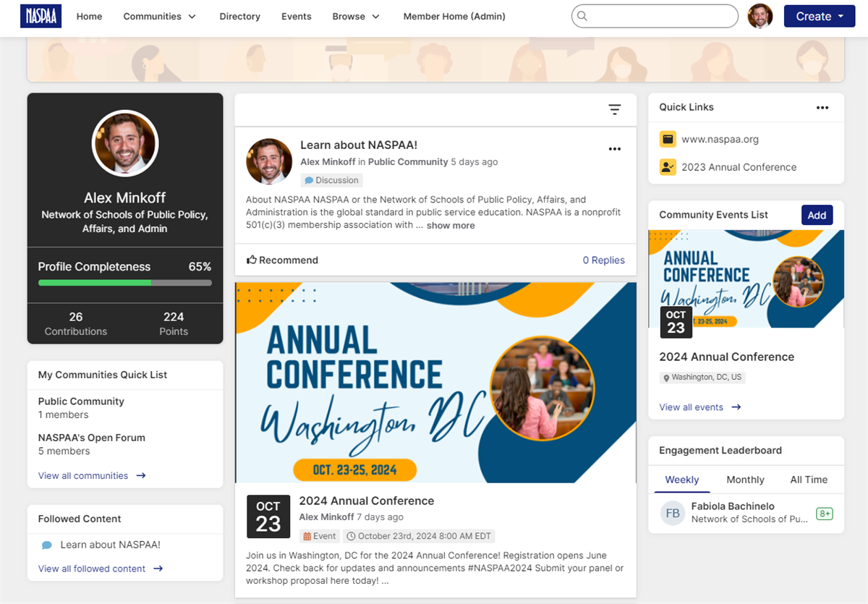Open 2023 Annual Conference quick link
868x604 pixels.
pos(739,167)
